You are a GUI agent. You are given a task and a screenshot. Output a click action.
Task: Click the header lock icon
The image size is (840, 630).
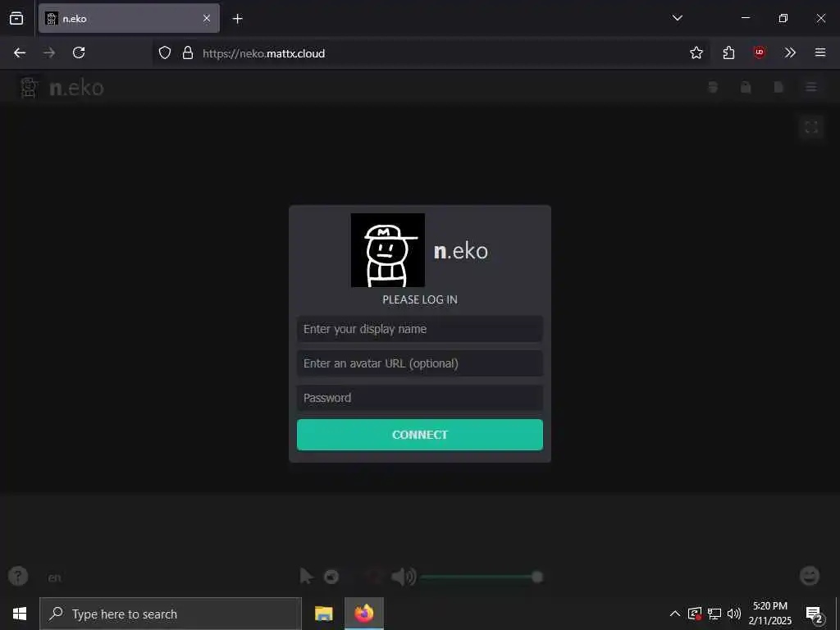click(x=746, y=87)
